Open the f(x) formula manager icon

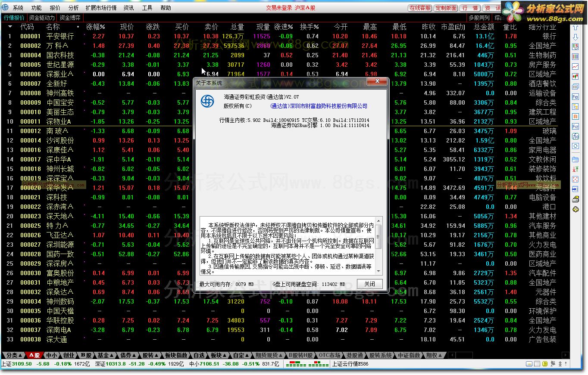click(x=575, y=136)
